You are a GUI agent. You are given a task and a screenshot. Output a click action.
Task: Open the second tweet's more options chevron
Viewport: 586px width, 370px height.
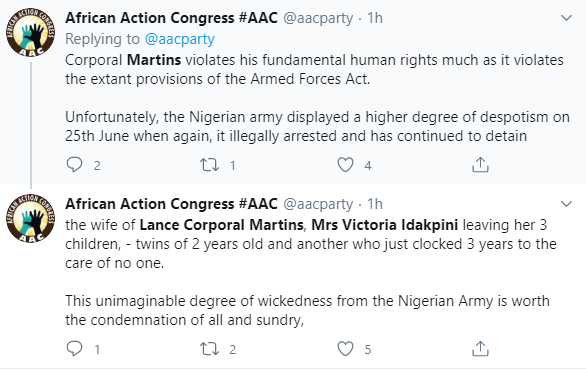pyautogui.click(x=567, y=204)
